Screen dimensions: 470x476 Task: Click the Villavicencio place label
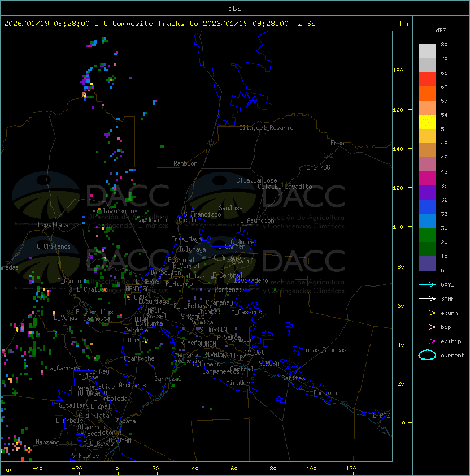[114, 211]
